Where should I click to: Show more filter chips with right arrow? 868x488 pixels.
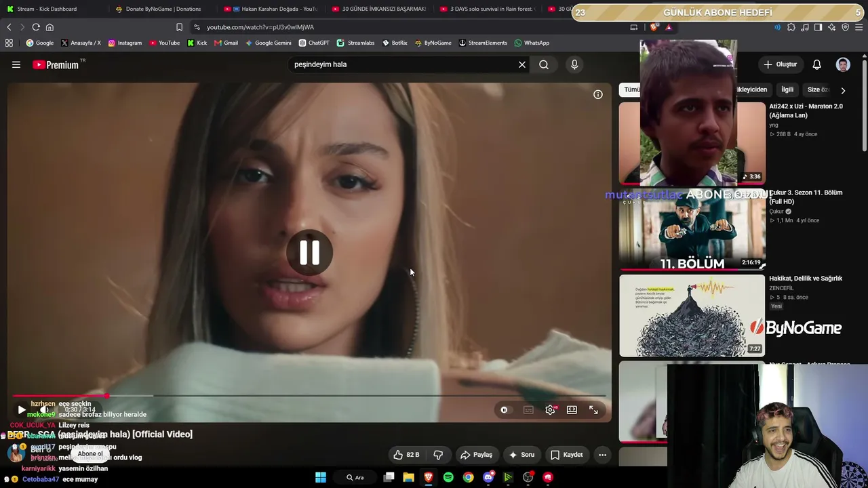click(843, 90)
